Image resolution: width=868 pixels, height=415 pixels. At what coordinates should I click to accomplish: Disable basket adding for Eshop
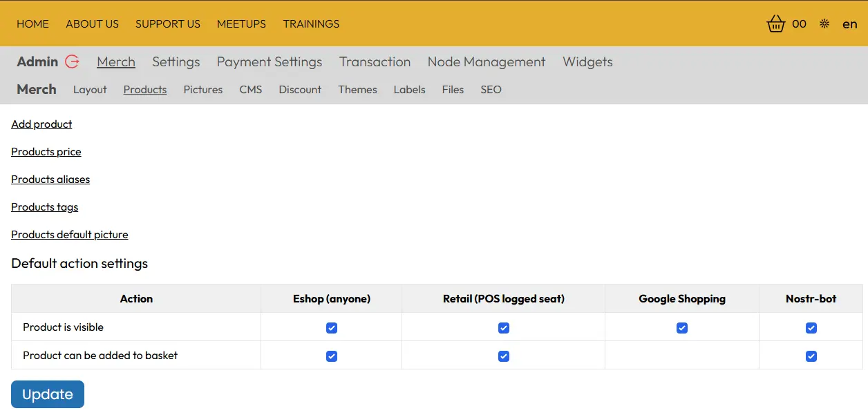[332, 356]
